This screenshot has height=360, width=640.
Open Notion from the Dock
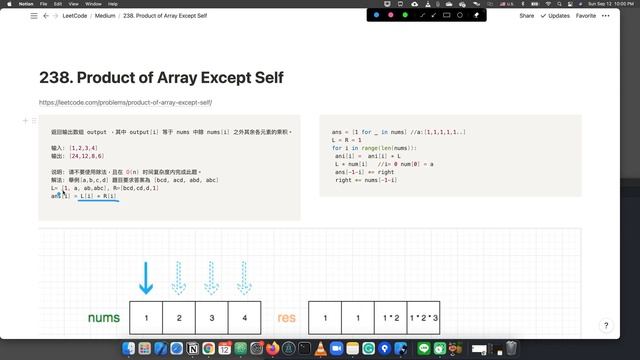coord(193,348)
